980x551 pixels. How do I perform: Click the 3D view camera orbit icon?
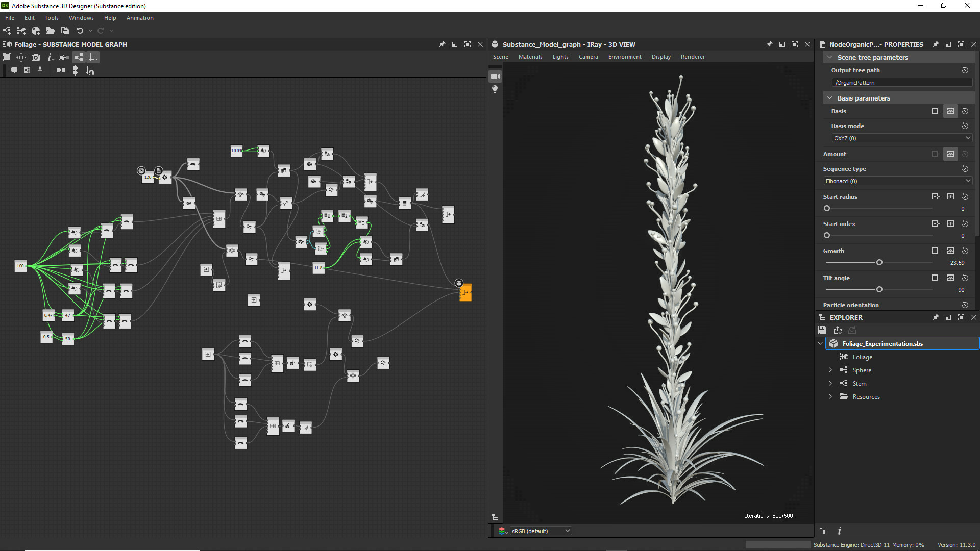point(495,76)
